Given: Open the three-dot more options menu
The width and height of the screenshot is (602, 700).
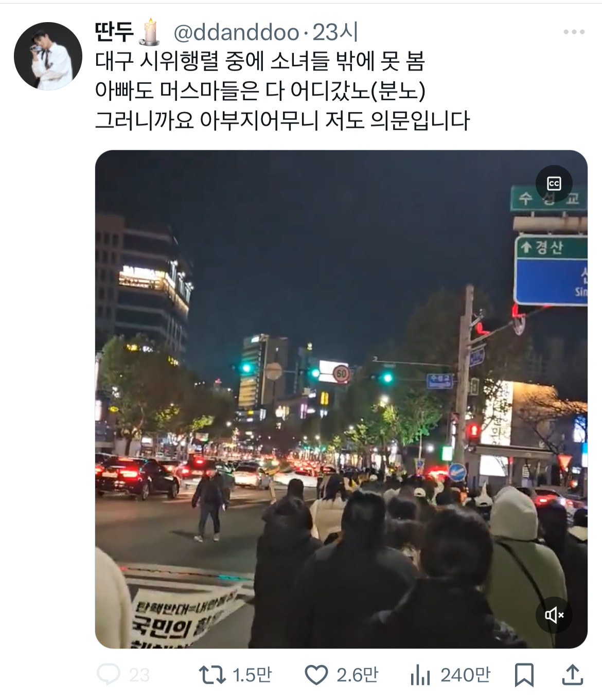Looking at the screenshot, I should [574, 32].
